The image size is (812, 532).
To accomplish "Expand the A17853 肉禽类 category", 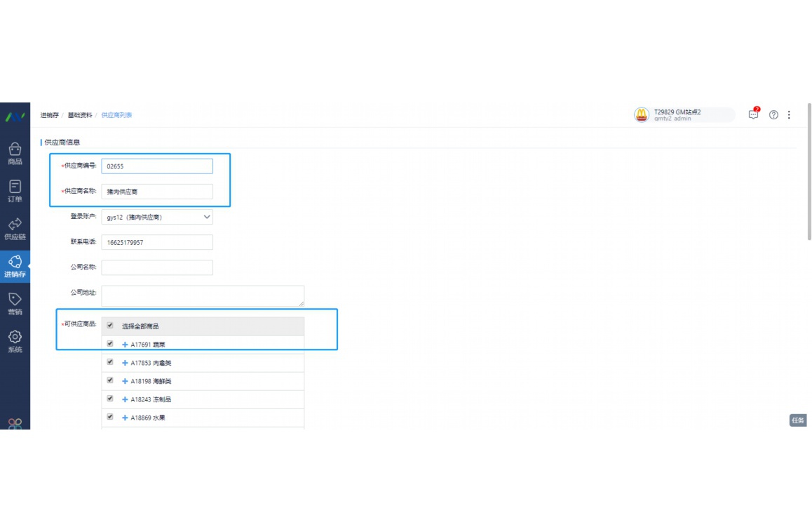I will pyautogui.click(x=125, y=363).
